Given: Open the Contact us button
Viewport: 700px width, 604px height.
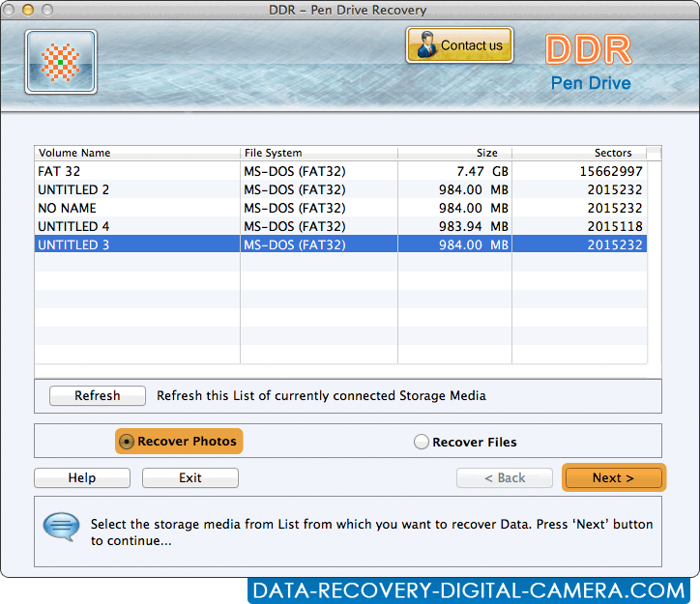Looking at the screenshot, I should (460, 45).
